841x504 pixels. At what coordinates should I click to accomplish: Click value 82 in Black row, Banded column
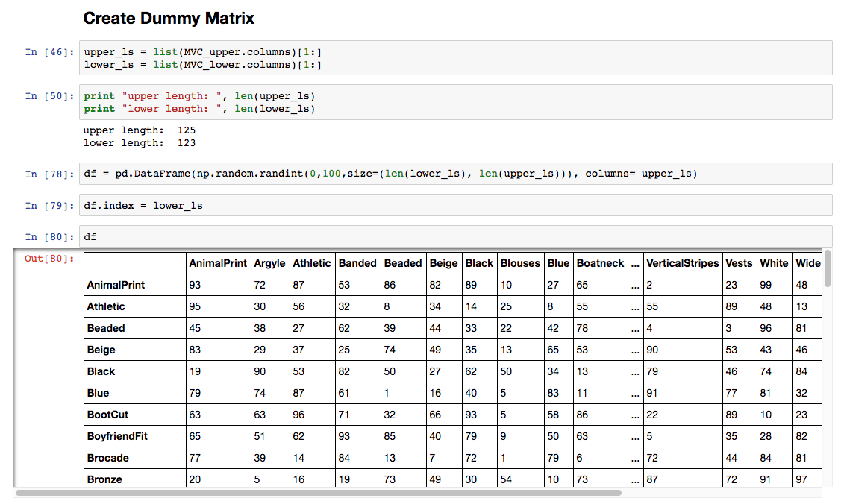pyautogui.click(x=344, y=371)
